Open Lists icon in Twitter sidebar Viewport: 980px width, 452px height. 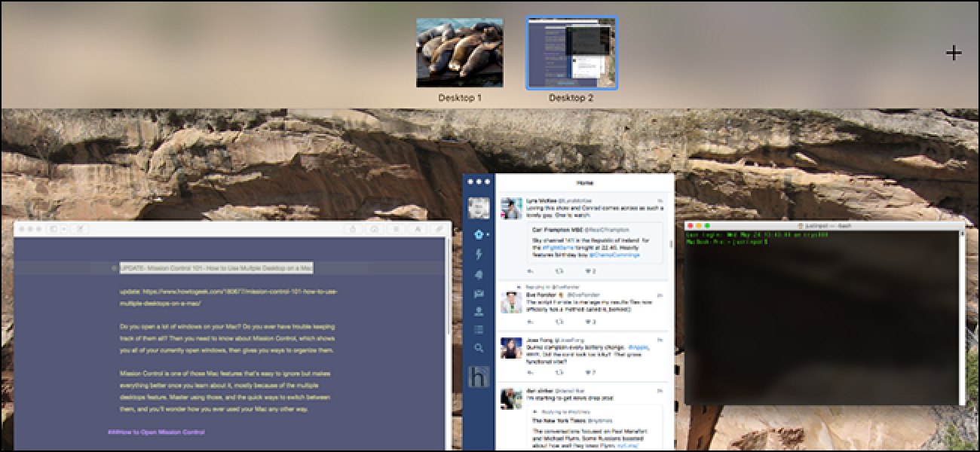(478, 329)
